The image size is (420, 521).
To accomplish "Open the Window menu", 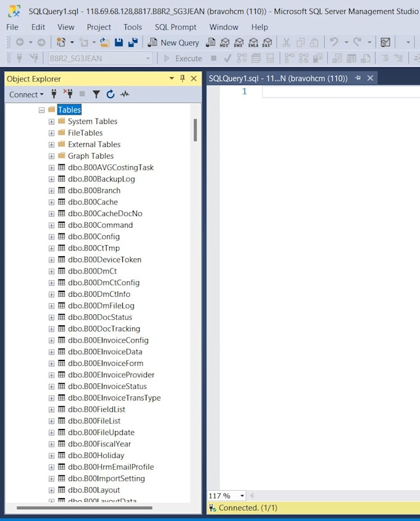I will [x=224, y=27].
